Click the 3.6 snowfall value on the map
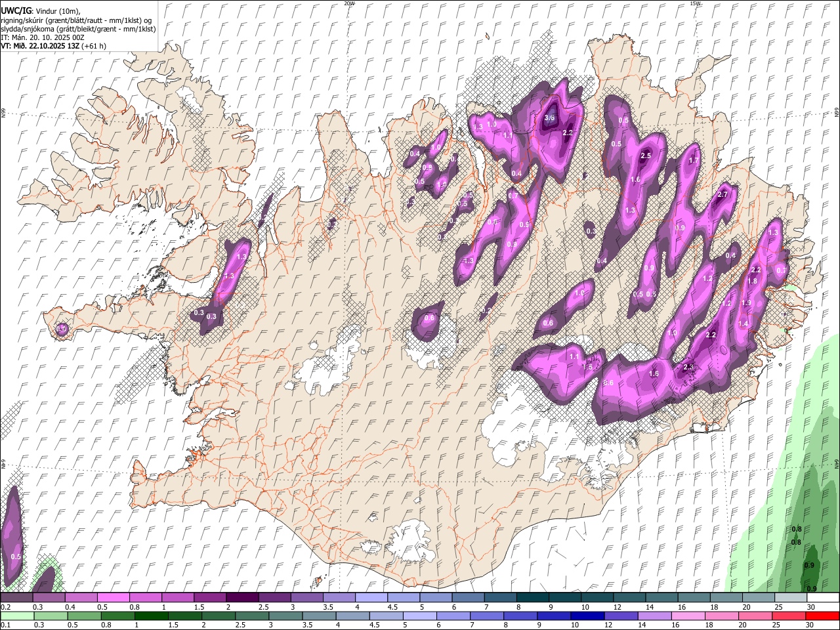 click(x=550, y=118)
